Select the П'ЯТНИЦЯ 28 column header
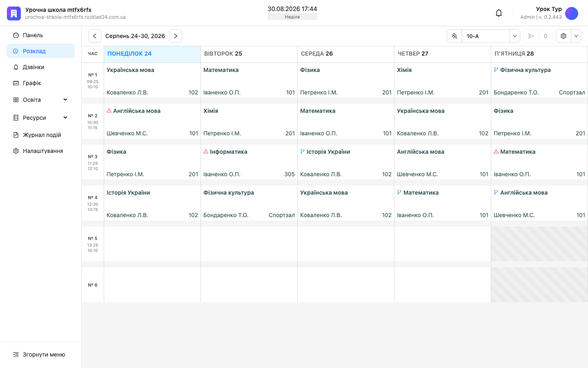 click(539, 54)
